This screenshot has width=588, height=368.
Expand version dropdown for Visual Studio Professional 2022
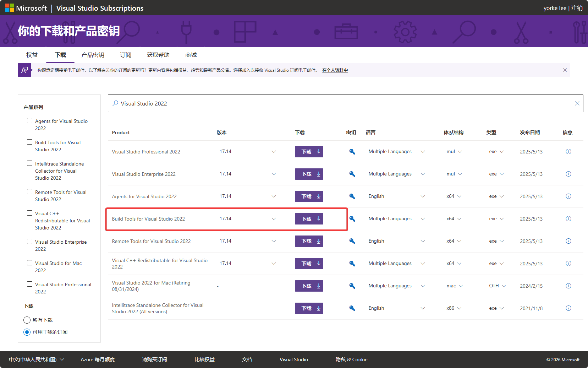pyautogui.click(x=274, y=152)
